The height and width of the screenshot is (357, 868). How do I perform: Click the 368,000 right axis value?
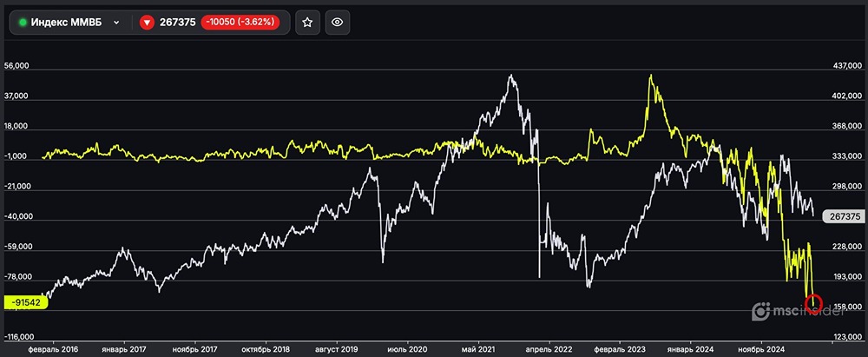pos(848,127)
